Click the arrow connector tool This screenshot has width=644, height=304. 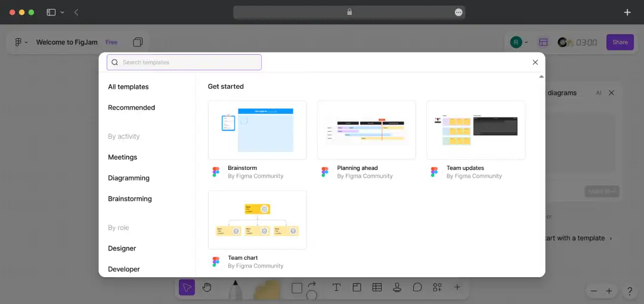tap(312, 284)
